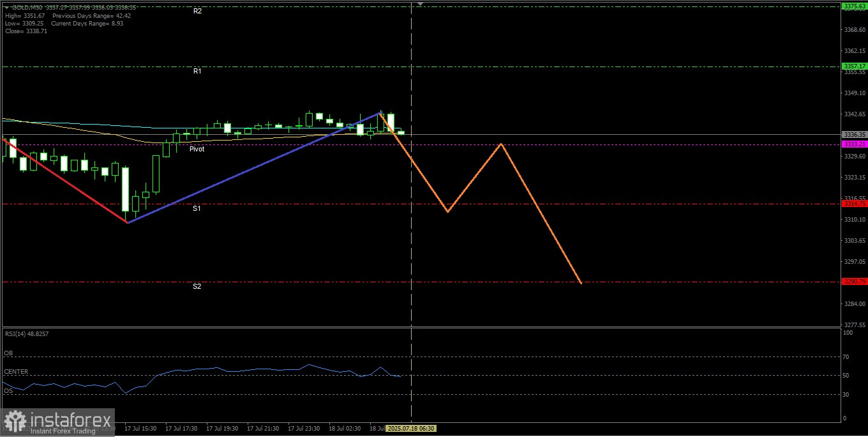Click the High= 3351.67 readout

point(25,15)
